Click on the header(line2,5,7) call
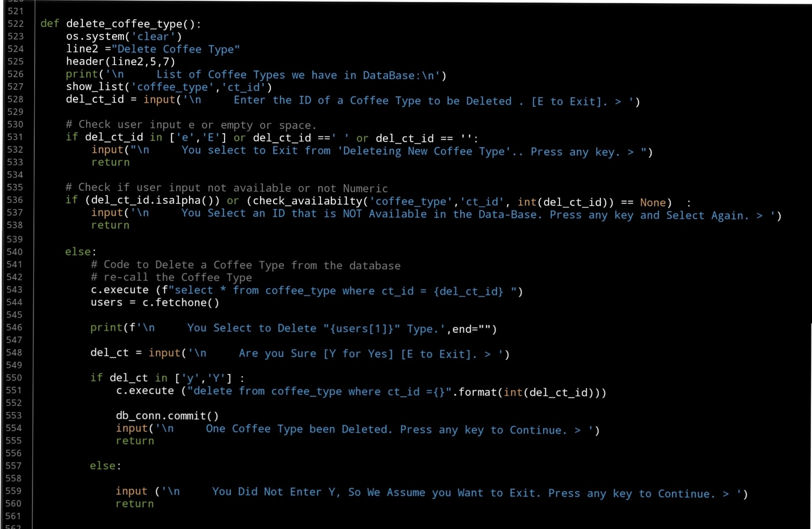 120,61
